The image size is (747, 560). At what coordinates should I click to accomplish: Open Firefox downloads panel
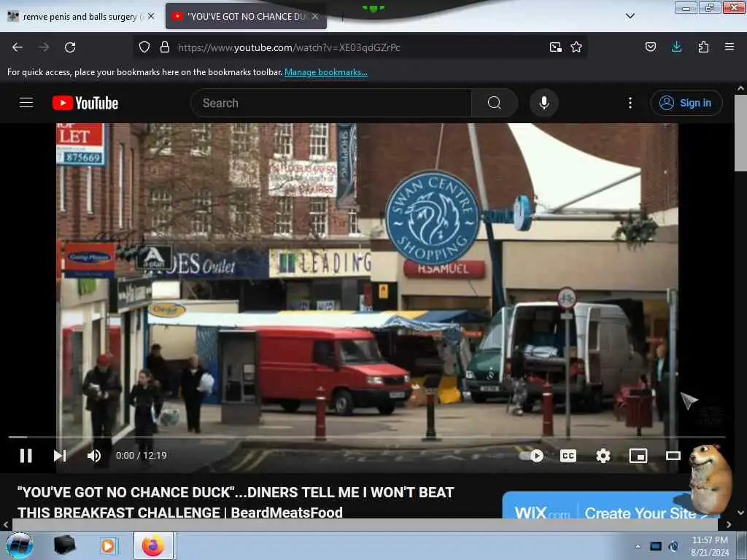pos(676,47)
